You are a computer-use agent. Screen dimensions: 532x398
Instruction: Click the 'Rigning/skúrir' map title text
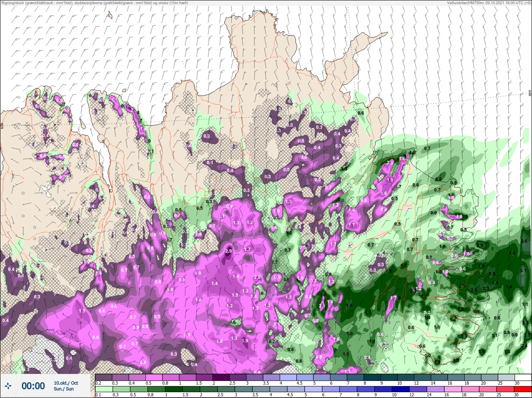coord(15,3)
